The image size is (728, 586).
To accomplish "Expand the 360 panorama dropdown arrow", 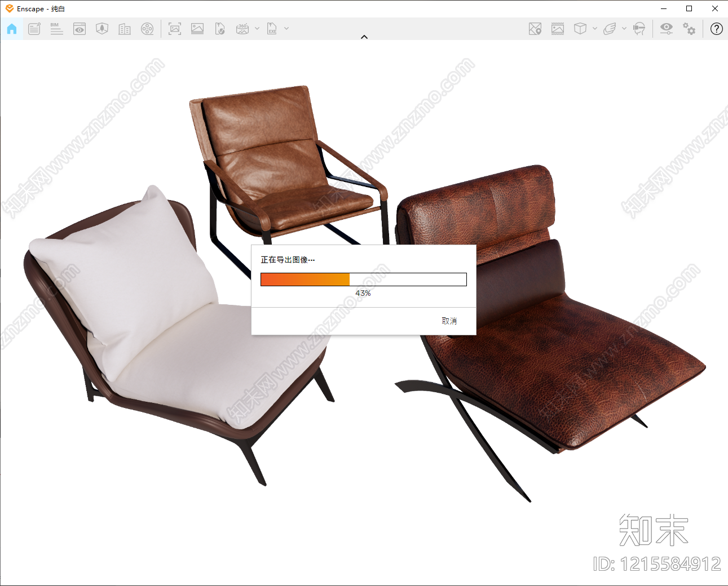I will 257,28.
